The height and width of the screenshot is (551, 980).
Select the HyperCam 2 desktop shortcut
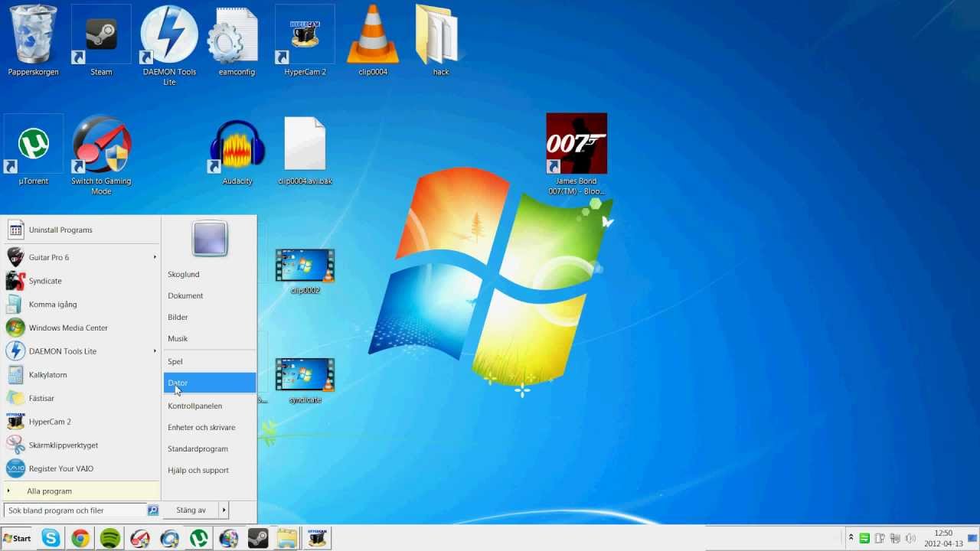click(305, 41)
